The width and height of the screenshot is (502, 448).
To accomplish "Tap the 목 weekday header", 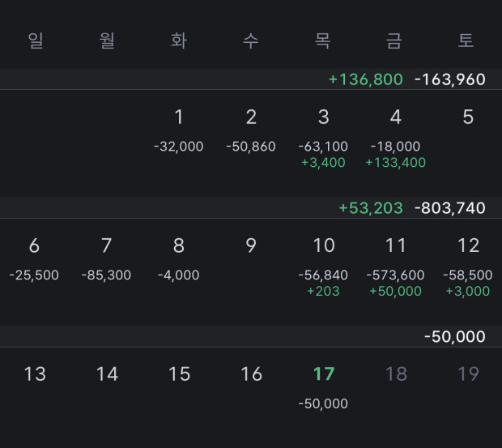I will point(323,41).
